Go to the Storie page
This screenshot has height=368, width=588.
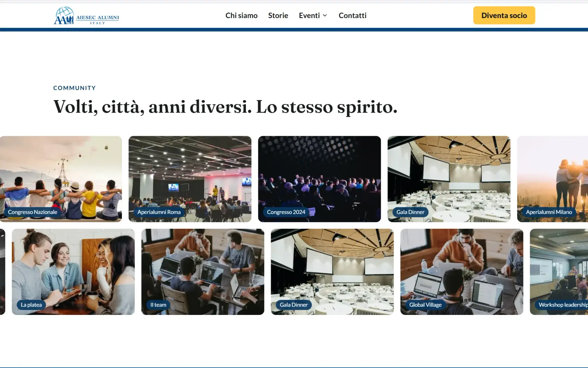pyautogui.click(x=278, y=15)
